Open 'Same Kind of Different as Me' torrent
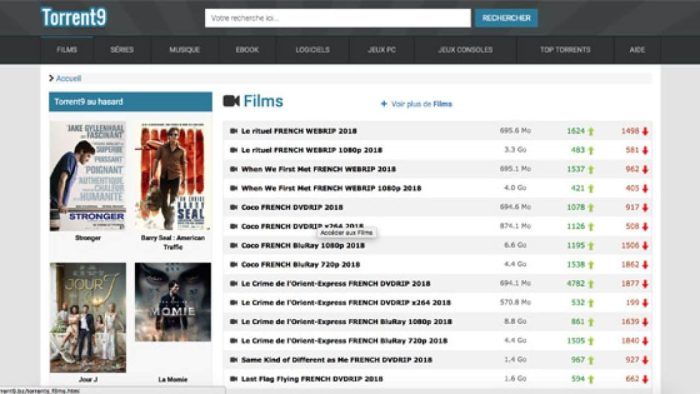700x394 pixels. [337, 360]
